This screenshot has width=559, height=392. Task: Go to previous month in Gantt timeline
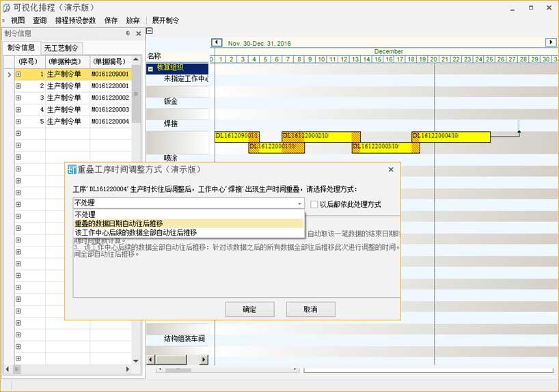[217, 42]
